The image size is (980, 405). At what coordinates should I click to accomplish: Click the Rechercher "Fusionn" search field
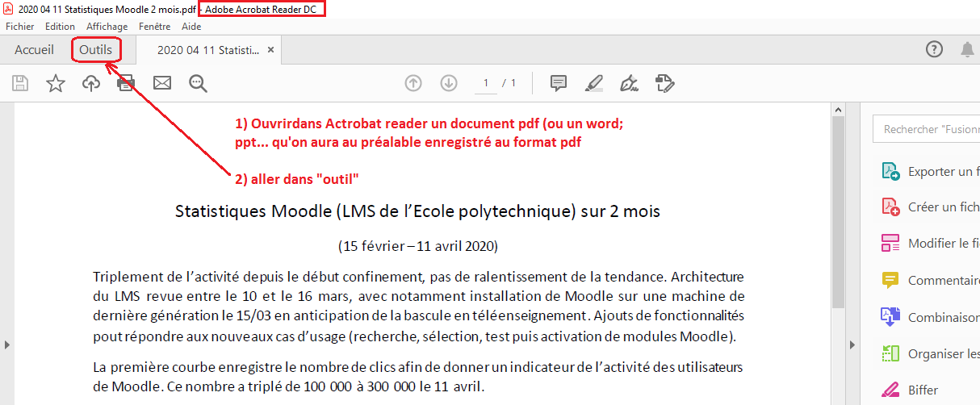point(928,129)
